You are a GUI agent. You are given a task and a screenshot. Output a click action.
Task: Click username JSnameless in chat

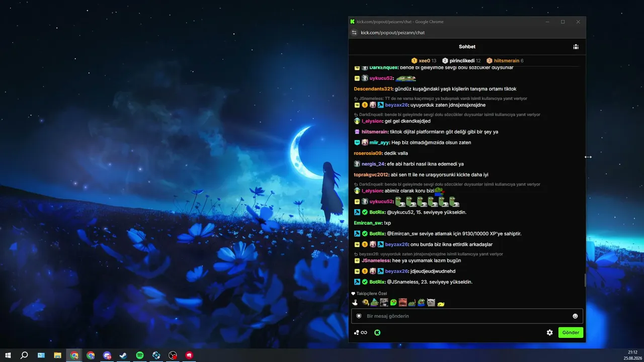click(x=376, y=260)
